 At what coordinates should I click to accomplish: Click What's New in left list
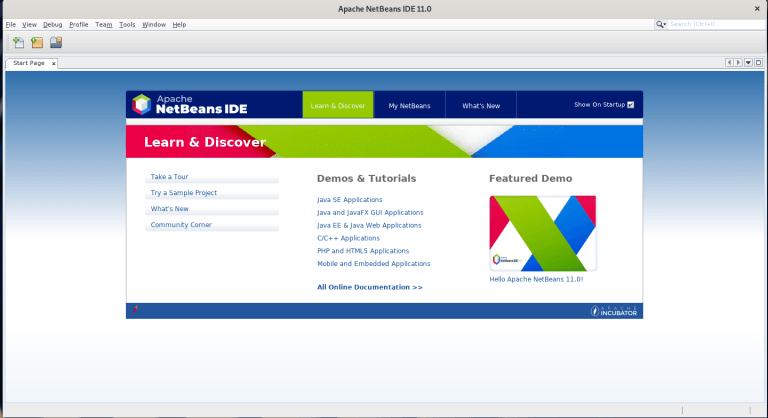212,209
